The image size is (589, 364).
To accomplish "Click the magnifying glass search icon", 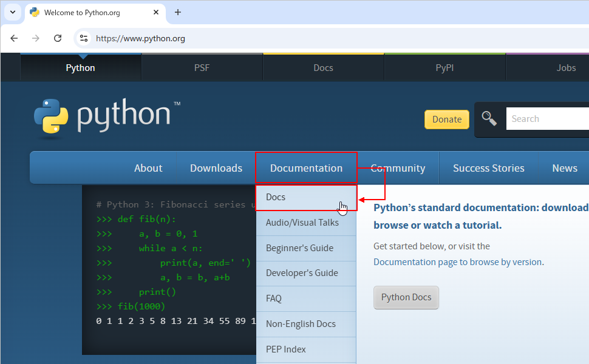I will click(x=489, y=118).
